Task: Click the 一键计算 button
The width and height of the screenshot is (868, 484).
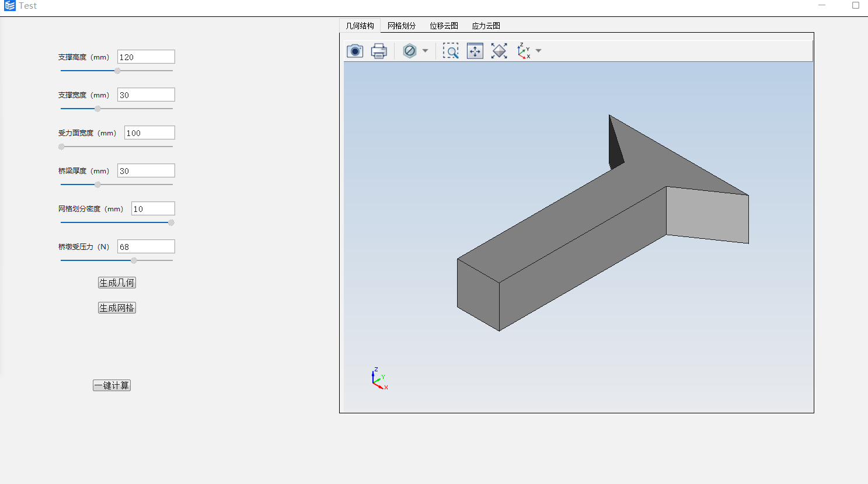Action: (x=111, y=385)
